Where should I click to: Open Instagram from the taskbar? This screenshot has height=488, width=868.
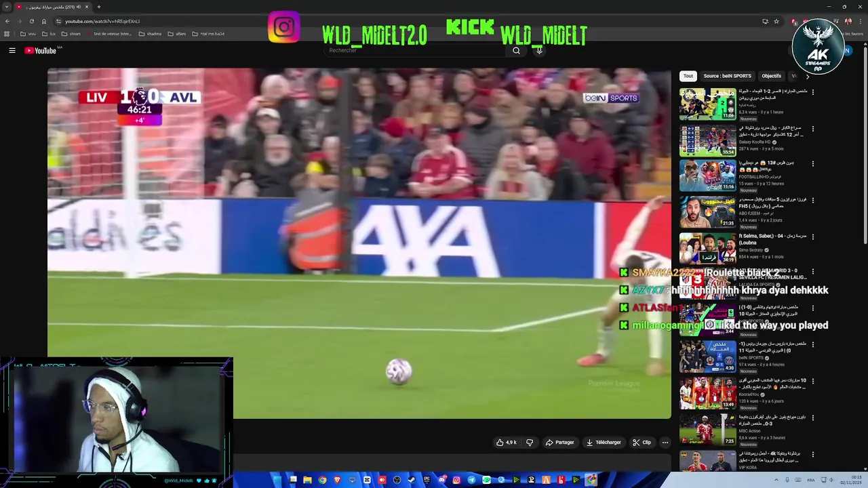[456, 480]
